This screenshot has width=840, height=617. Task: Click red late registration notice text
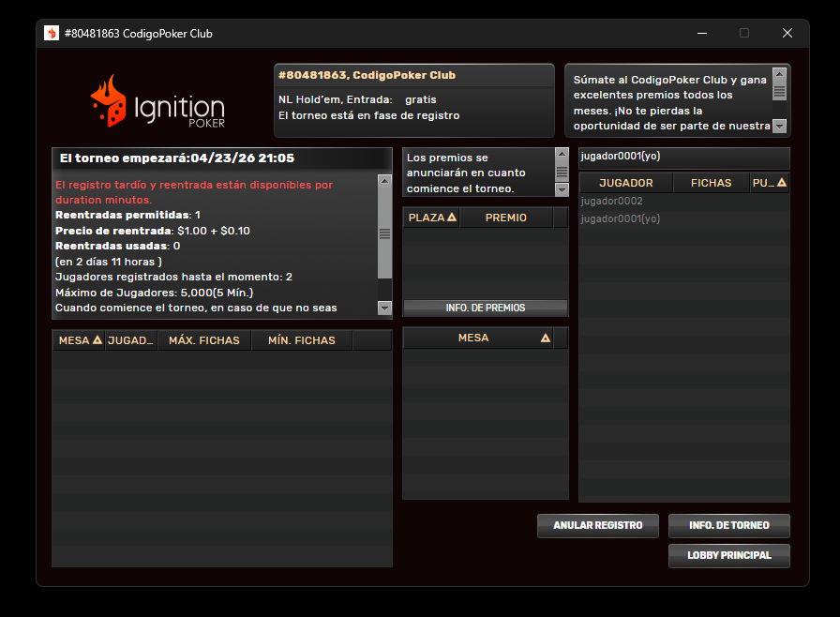194,192
